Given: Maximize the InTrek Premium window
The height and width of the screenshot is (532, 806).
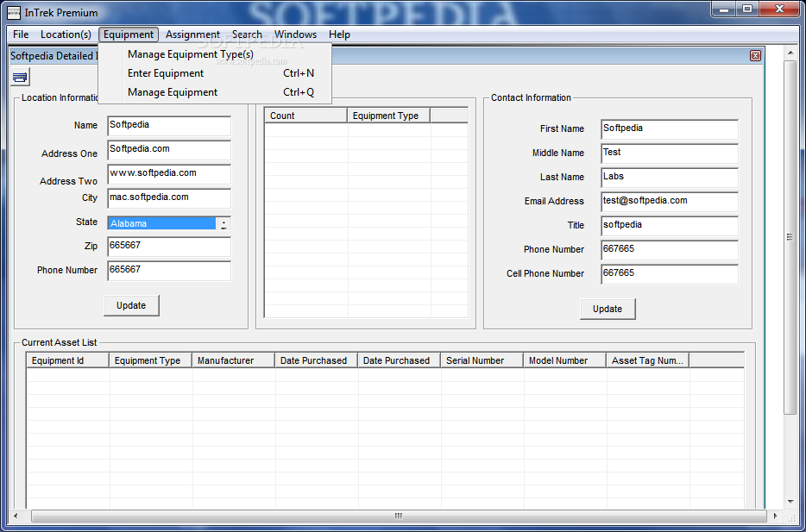Looking at the screenshot, I should 747,8.
